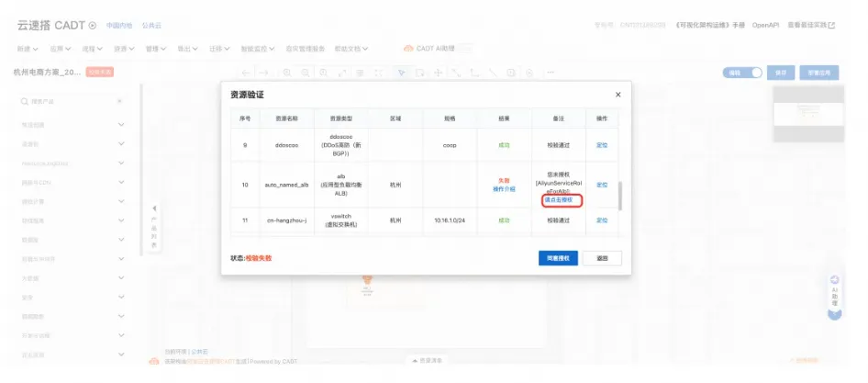The height and width of the screenshot is (383, 868).
Task: Open the 管理 menu
Action: click(156, 49)
